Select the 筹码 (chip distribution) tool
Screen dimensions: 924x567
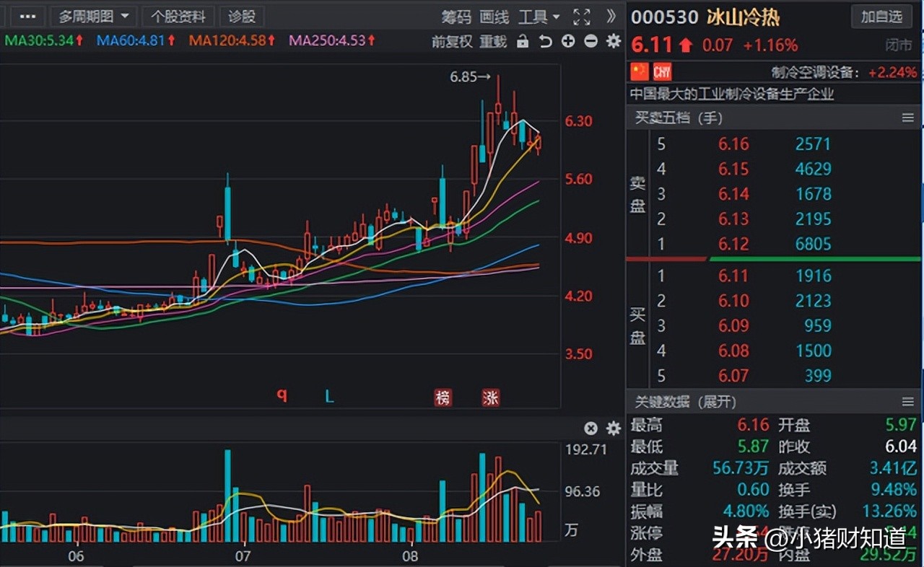(x=457, y=17)
